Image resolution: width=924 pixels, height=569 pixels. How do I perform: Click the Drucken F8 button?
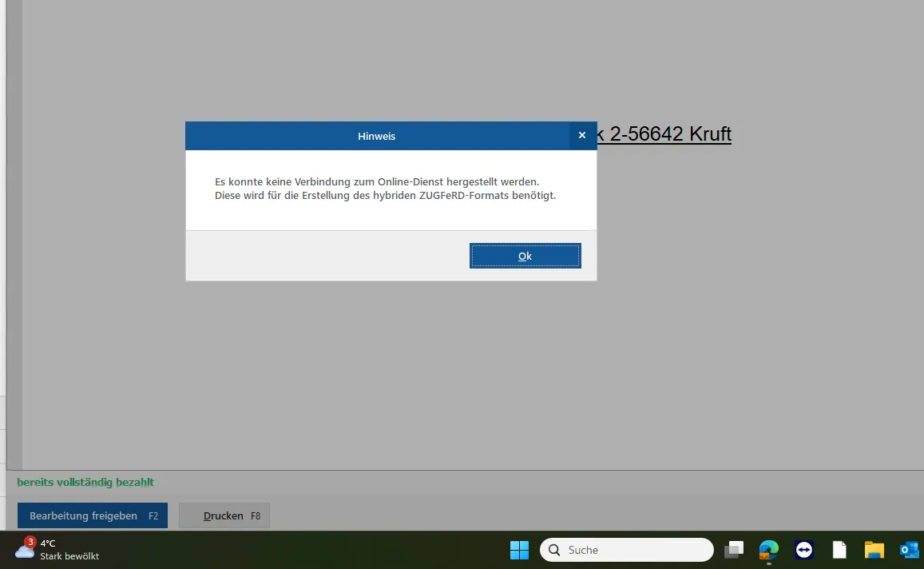[x=224, y=515]
